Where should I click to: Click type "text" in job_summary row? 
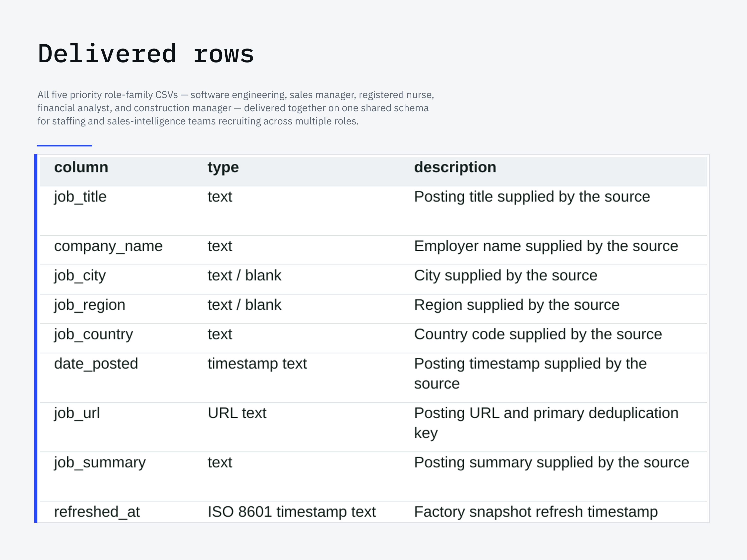pos(220,463)
